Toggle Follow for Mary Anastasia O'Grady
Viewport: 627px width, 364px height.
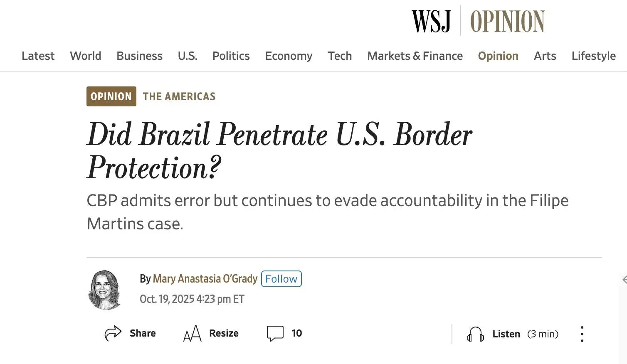coord(281,278)
